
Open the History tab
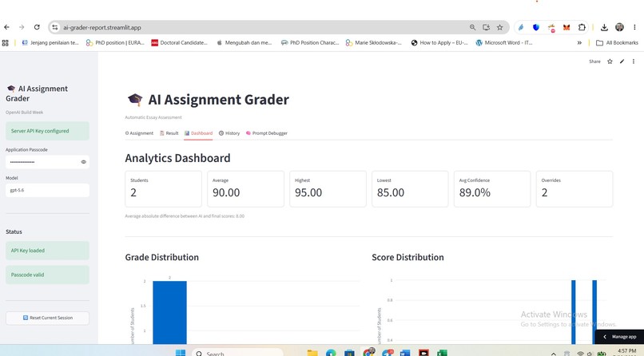pyautogui.click(x=229, y=133)
